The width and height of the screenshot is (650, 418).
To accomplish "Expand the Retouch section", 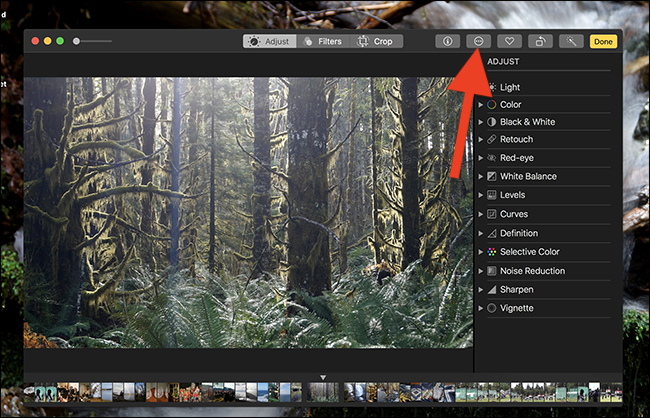I will pos(480,139).
